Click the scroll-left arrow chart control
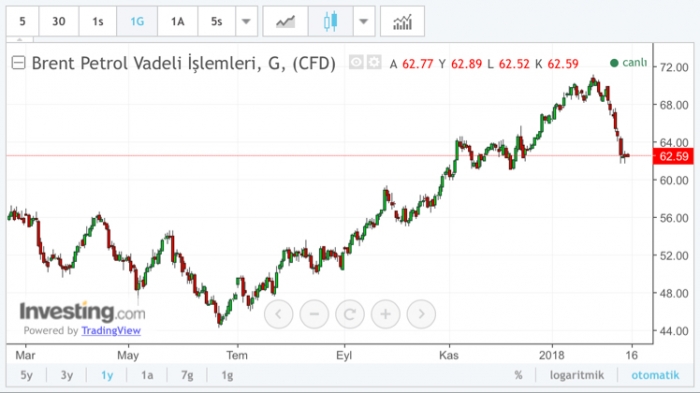 pos(279,314)
